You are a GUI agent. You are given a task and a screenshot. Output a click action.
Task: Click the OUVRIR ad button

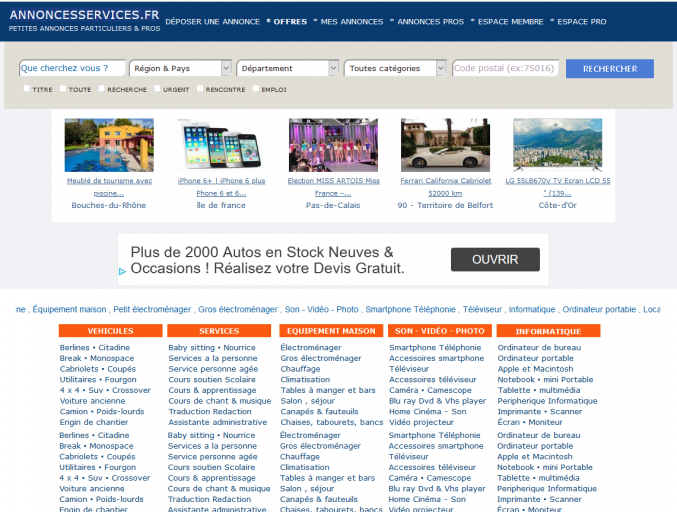(494, 259)
